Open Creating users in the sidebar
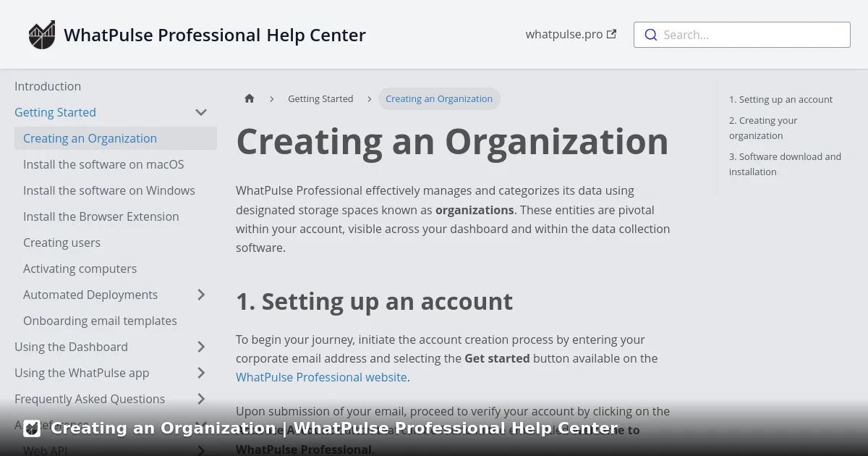This screenshot has height=456, width=868. (61, 242)
